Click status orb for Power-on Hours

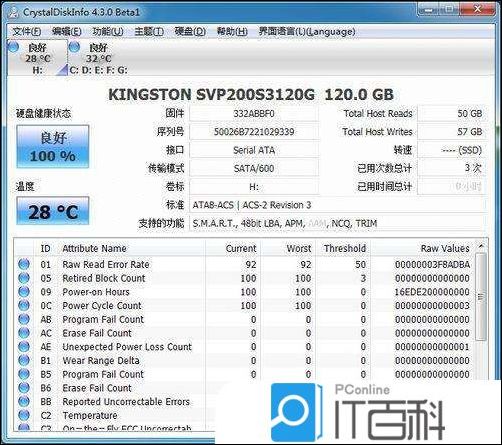pos(24,292)
